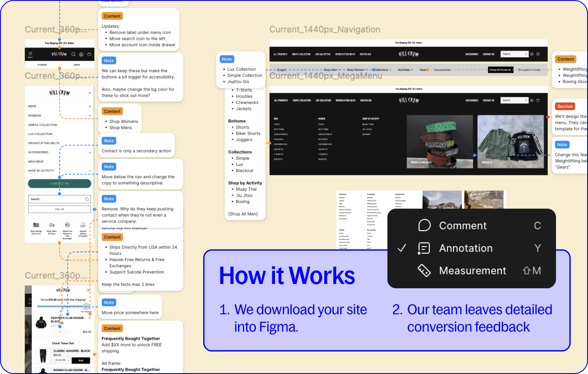Open the Activities dropdown in wireframe nav
The width and height of the screenshot is (588, 374).
tap(405, 70)
